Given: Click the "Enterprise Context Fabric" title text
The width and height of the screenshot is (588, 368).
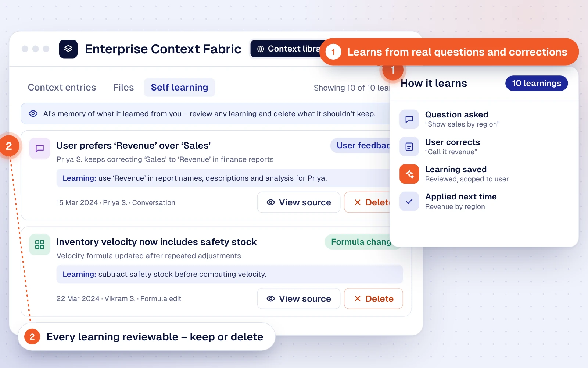Looking at the screenshot, I should coord(163,49).
